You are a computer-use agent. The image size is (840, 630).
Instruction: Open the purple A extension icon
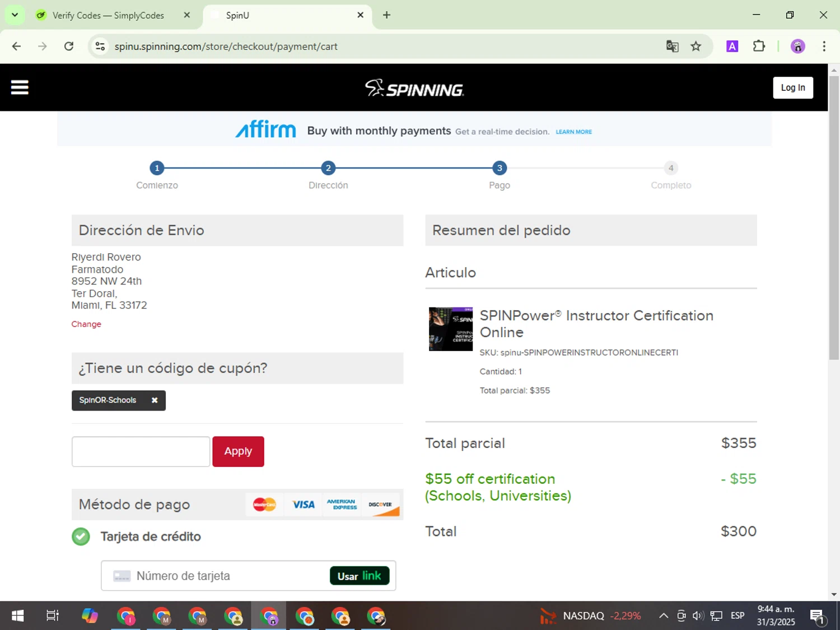point(732,46)
